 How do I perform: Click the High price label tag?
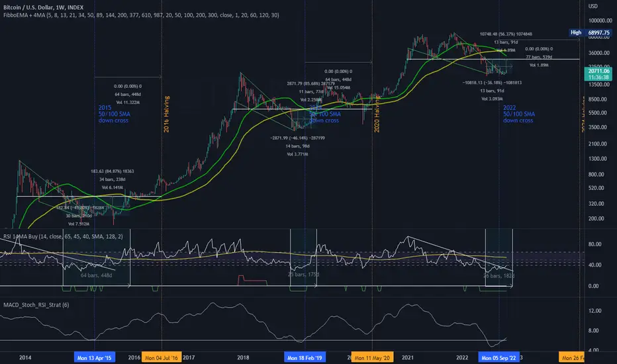[x=576, y=32]
